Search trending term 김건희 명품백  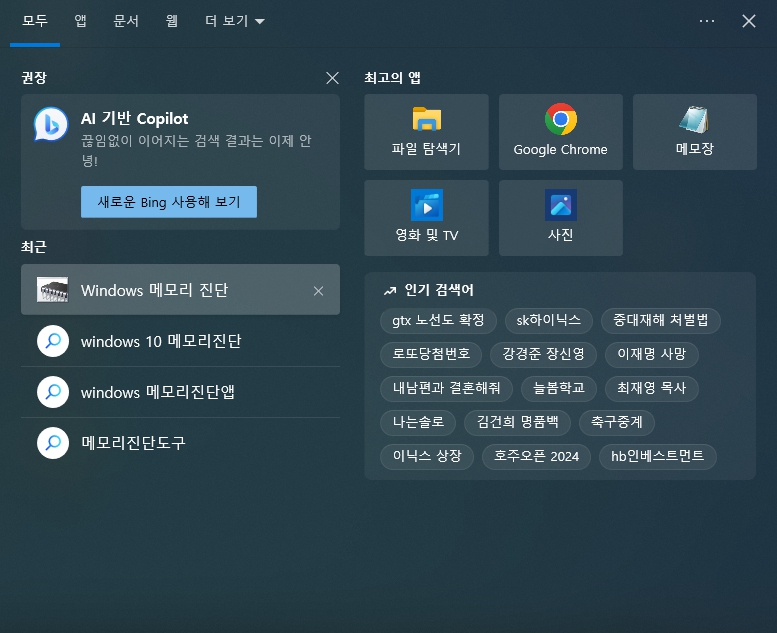point(517,422)
